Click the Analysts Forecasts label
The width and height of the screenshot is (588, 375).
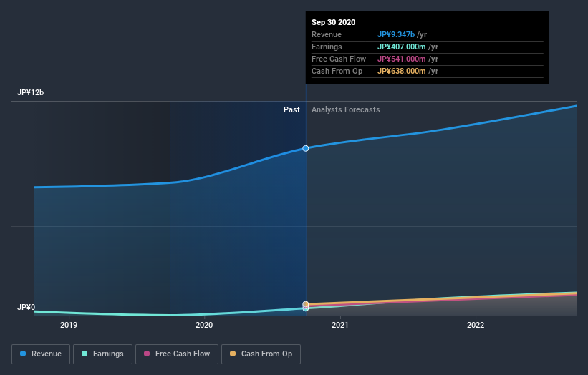(x=345, y=109)
